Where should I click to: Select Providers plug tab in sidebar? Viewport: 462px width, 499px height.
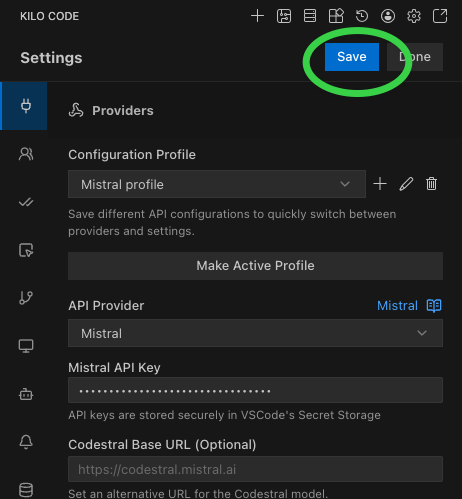tap(24, 106)
